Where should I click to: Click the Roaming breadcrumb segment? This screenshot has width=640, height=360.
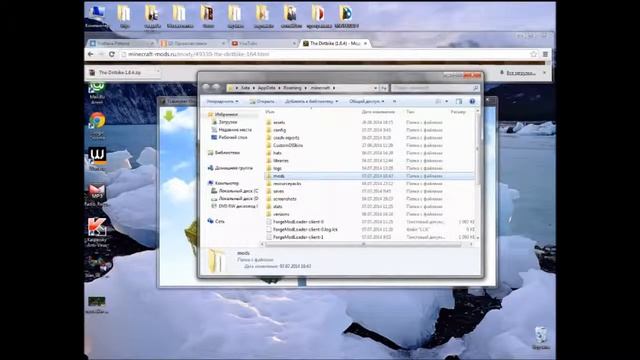point(292,88)
